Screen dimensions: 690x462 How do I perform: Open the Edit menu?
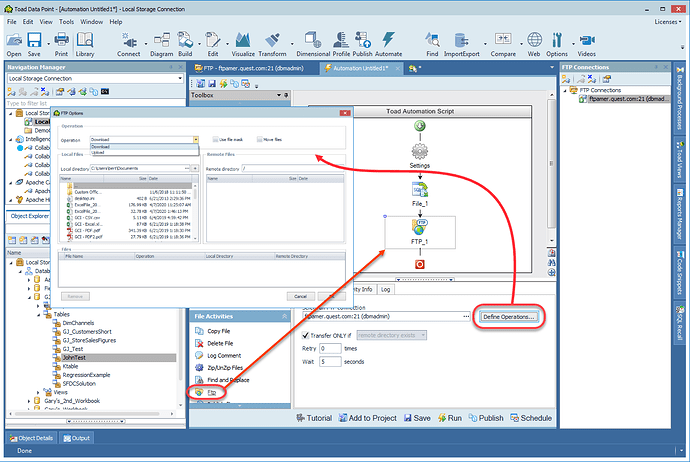click(28, 22)
